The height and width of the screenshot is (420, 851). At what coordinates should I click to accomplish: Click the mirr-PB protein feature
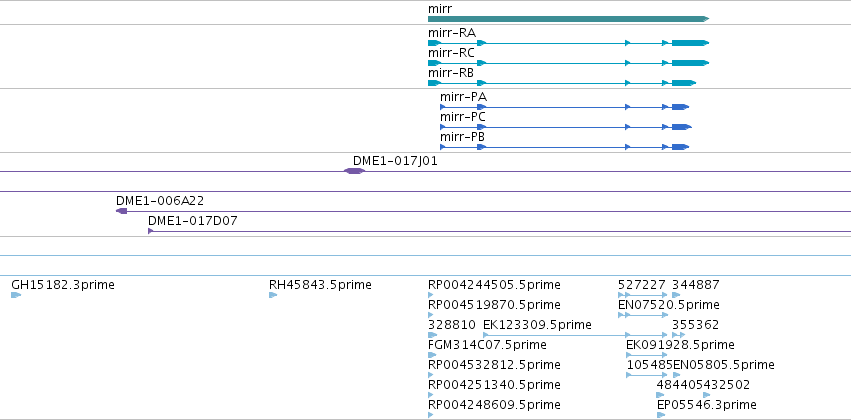point(564,147)
